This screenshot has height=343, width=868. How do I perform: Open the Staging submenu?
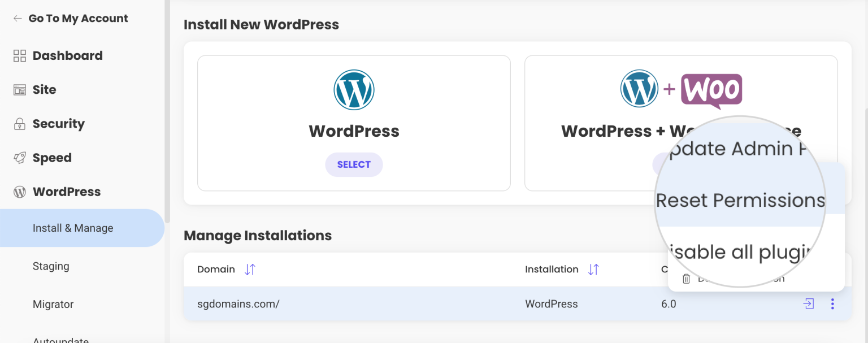(x=51, y=266)
